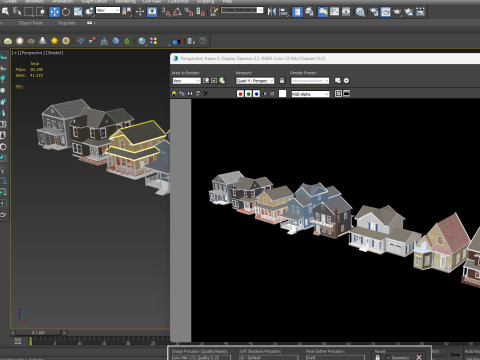The width and height of the screenshot is (480, 360).
Task: Select the Select Object tool
Action: (x=5, y=12)
